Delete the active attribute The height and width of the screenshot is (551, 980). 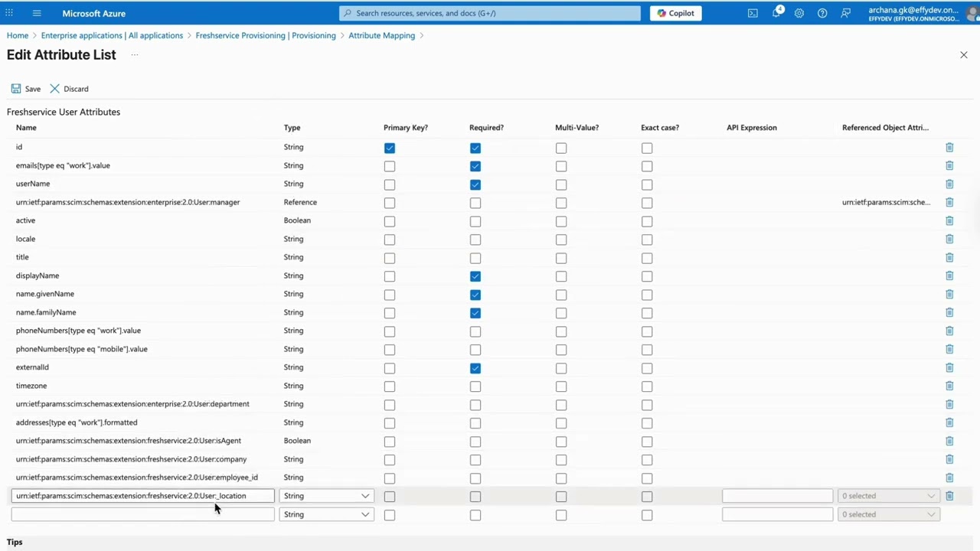[949, 220]
